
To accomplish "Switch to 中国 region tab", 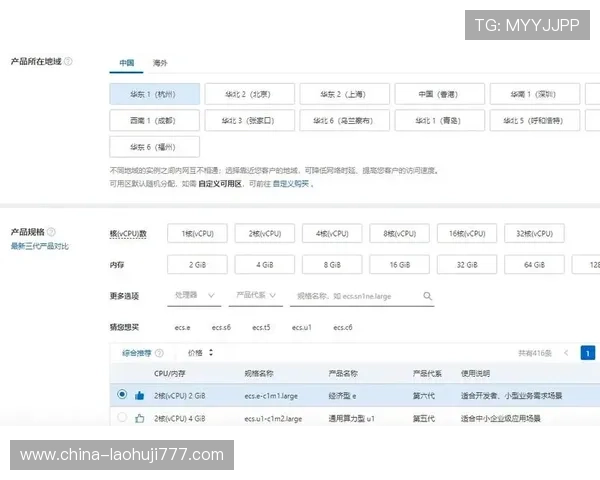I will [x=126, y=63].
